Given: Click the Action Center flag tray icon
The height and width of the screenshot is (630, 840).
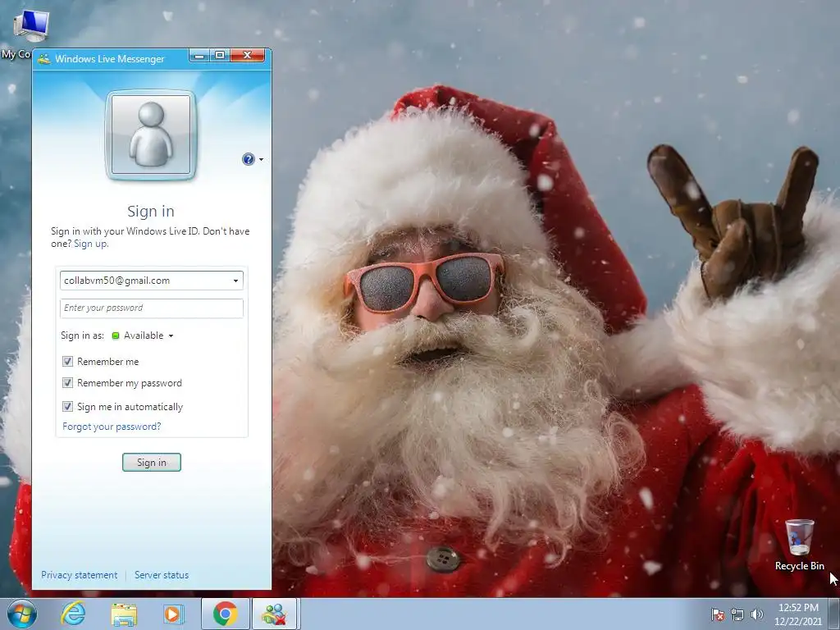Looking at the screenshot, I should 718,614.
